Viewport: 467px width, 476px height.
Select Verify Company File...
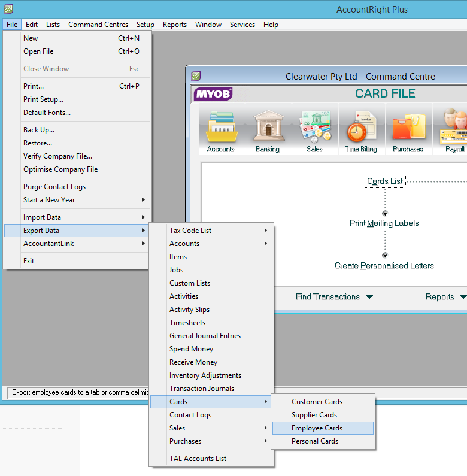[x=77, y=156]
